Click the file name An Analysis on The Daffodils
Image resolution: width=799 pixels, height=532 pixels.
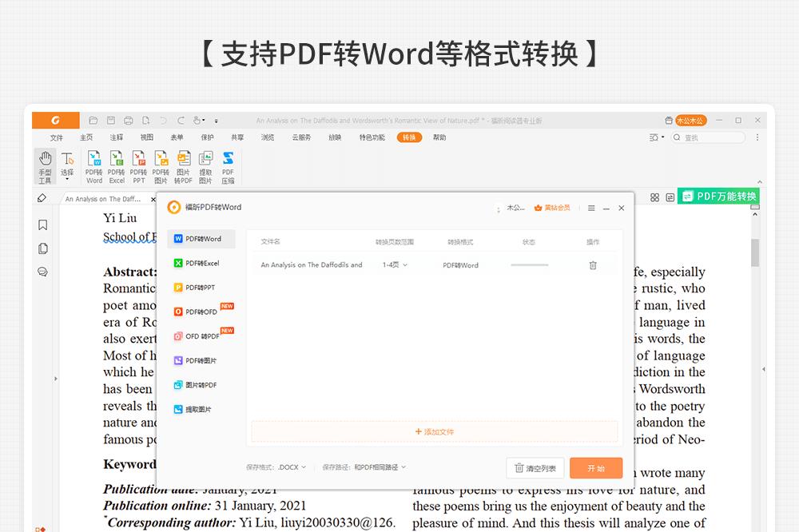(312, 265)
